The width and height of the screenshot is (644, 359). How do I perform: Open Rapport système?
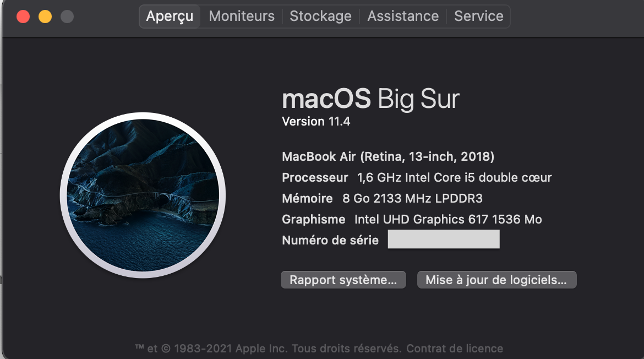(x=343, y=280)
